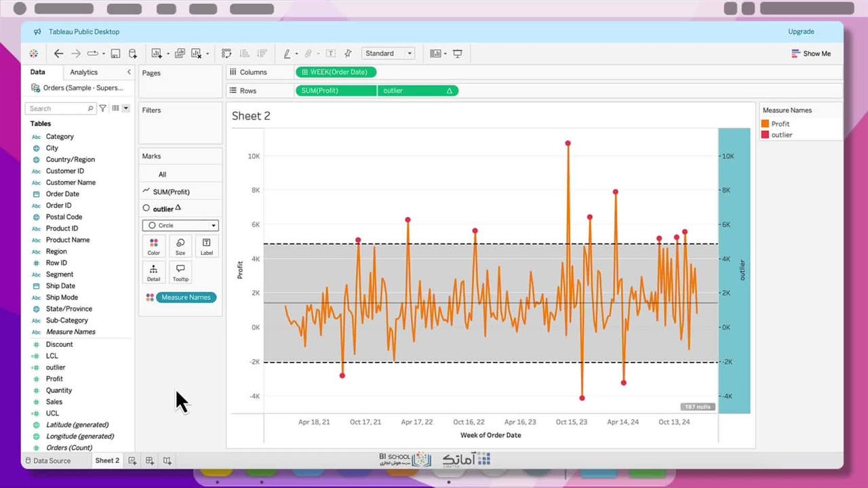Viewport: 868px width, 488px height.
Task: Click the Presentation Mode icon
Action: click(x=458, y=54)
